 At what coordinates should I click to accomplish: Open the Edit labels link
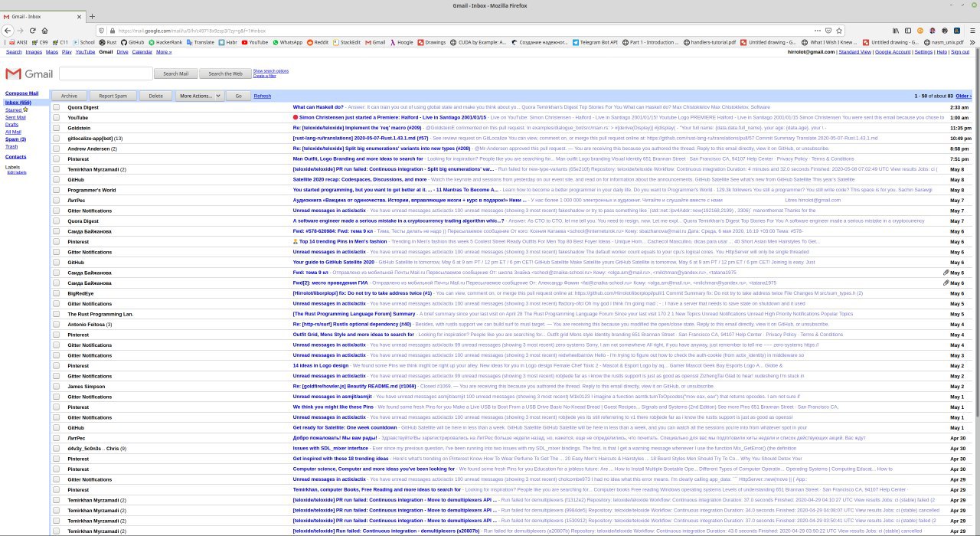(17, 172)
